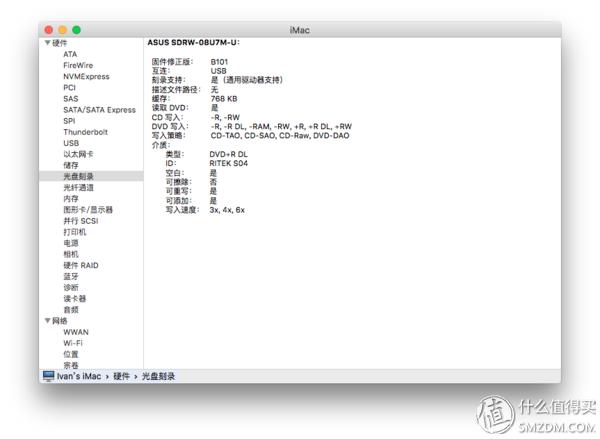Viewport: 600px width, 439px height.
Task: Click 硬件 in the bottom path bar
Action: click(x=121, y=376)
